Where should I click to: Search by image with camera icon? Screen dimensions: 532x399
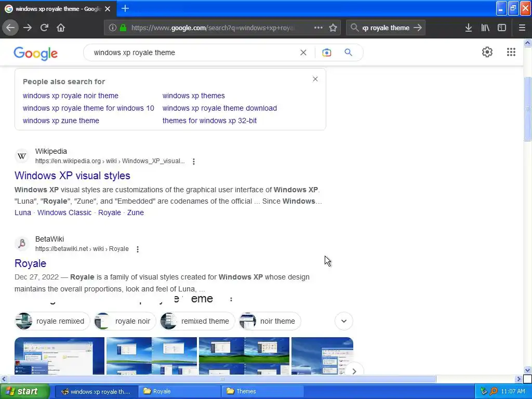(x=327, y=52)
